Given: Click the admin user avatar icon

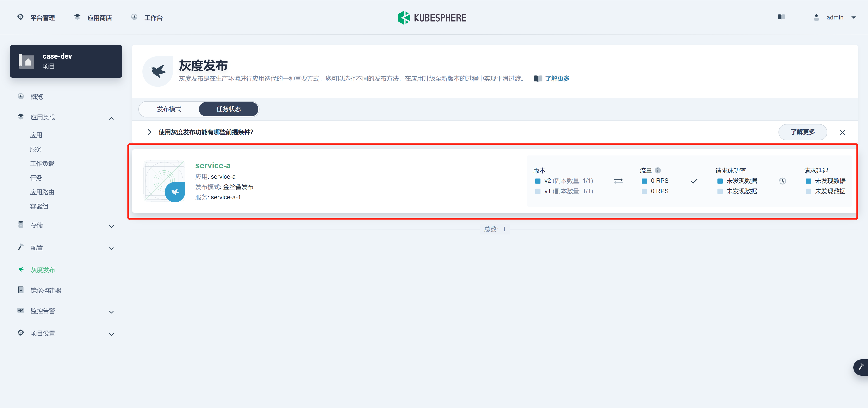Looking at the screenshot, I should tap(816, 17).
